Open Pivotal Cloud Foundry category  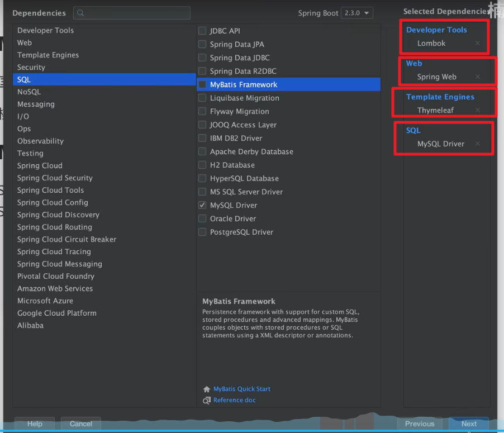point(104,276)
